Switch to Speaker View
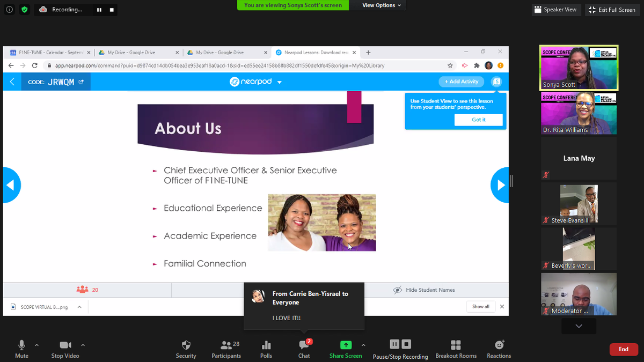The image size is (644, 362). pos(555,10)
